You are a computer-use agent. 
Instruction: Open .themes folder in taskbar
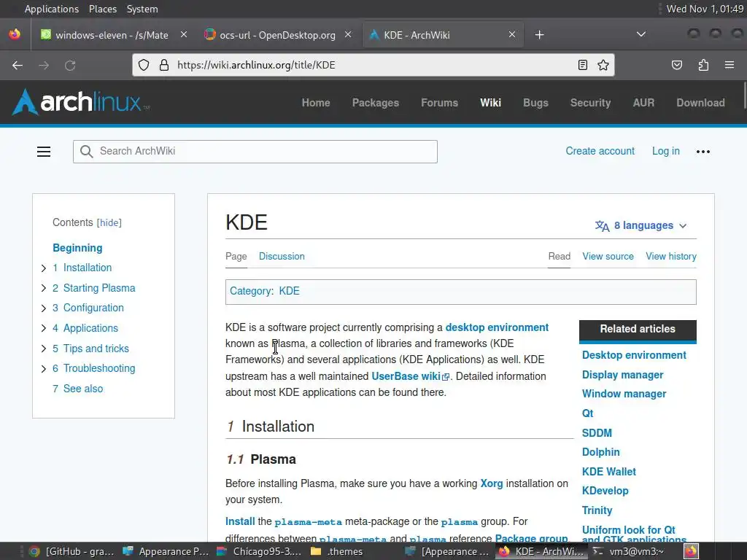point(336,551)
